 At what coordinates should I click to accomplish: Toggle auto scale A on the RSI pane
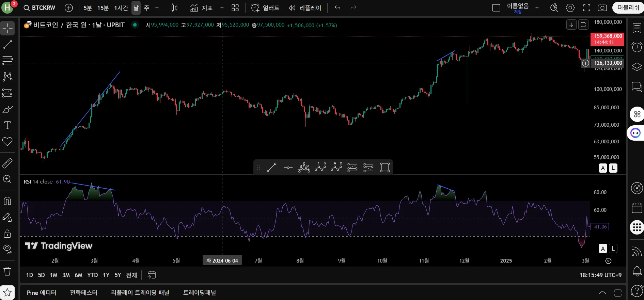tap(603, 249)
